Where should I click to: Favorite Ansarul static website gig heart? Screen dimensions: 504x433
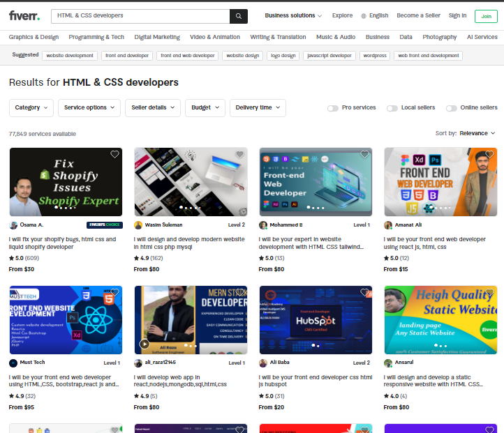pos(489,292)
